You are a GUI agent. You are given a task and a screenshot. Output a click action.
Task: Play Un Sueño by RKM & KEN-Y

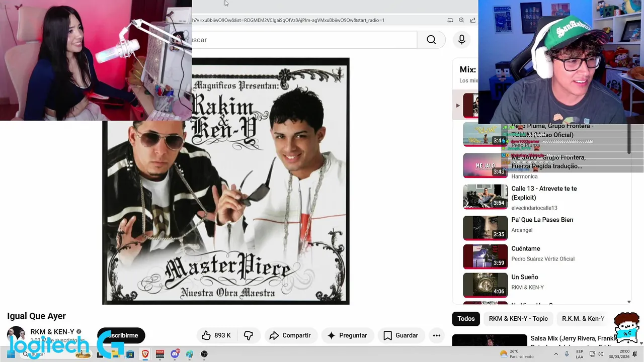tap(525, 277)
